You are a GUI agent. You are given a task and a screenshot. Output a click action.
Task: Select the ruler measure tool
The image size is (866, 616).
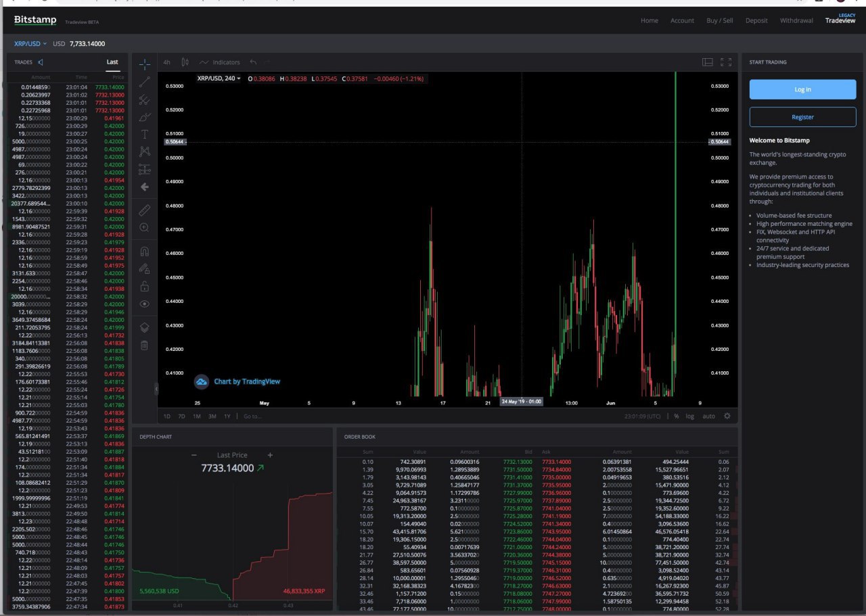144,210
